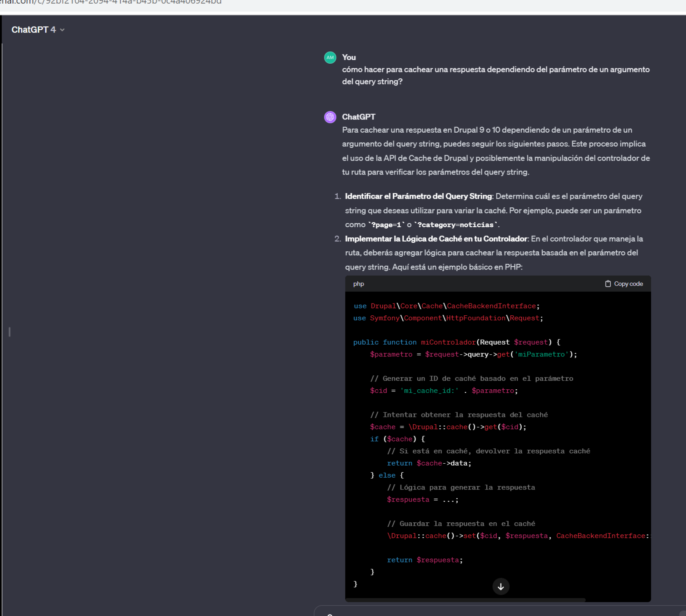Click the ChatGPT purple logo avatar
The width and height of the screenshot is (686, 616).
(330, 117)
